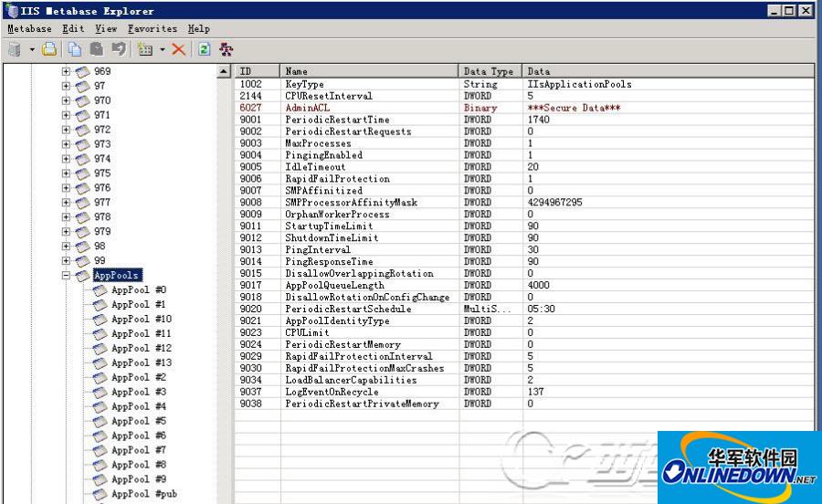This screenshot has height=504, width=822.
Task: Click the AppPool #1 key icon
Action: (x=100, y=305)
